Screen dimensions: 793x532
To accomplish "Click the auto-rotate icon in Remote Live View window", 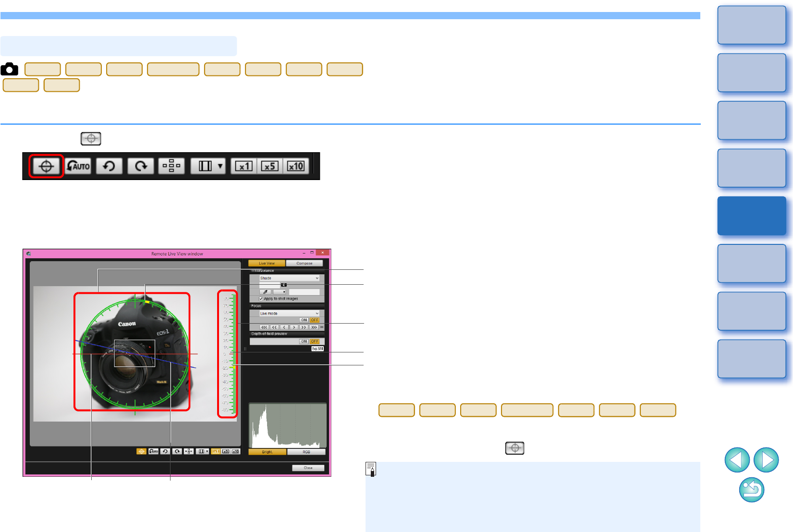I will point(153,451).
